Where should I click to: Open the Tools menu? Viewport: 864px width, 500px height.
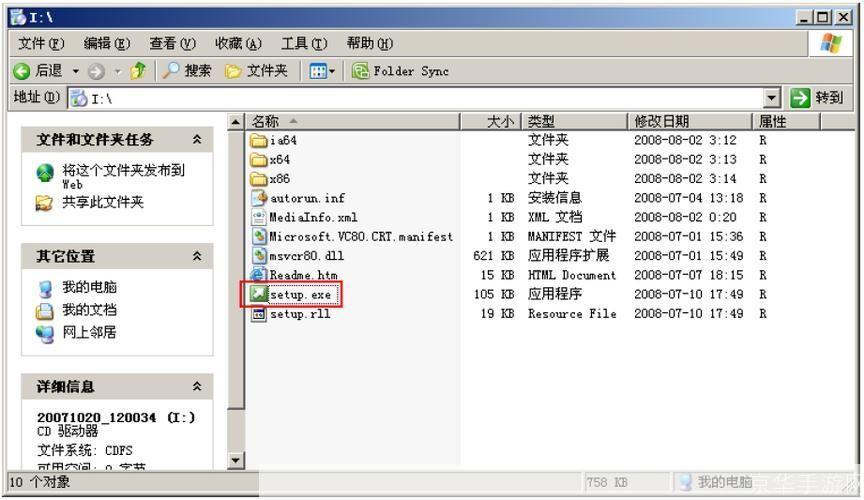coord(308,44)
